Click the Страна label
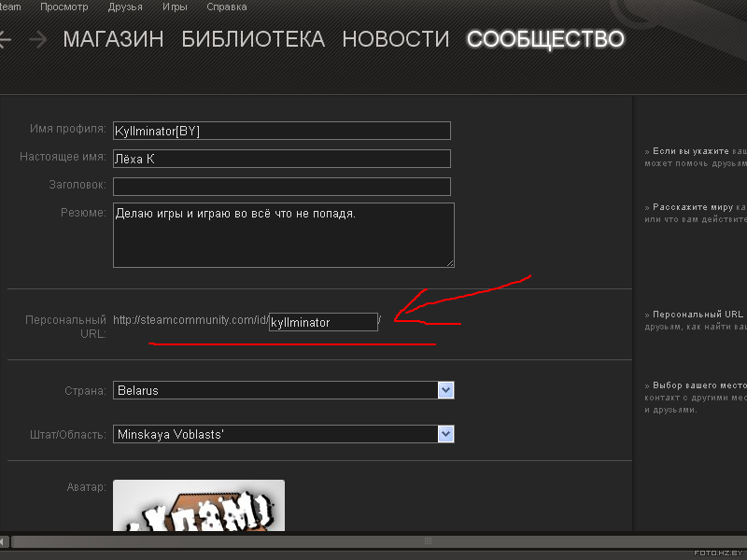The image size is (747, 560). 85,391
